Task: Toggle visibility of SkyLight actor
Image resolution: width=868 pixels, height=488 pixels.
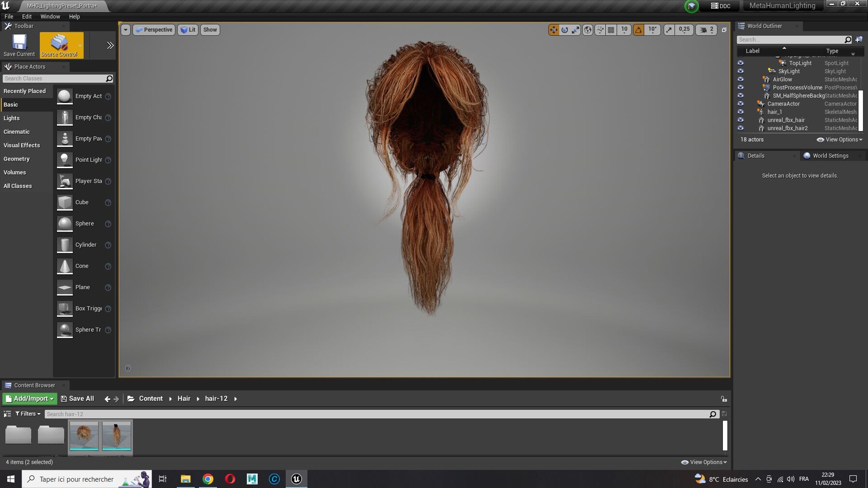Action: pos(741,71)
